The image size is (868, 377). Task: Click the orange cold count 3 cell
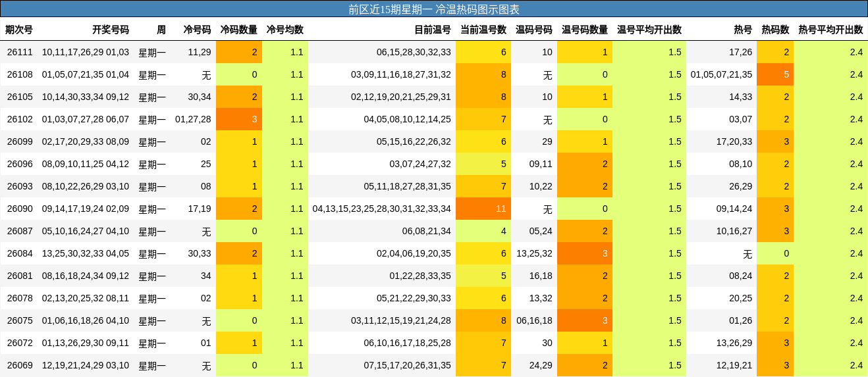point(239,119)
